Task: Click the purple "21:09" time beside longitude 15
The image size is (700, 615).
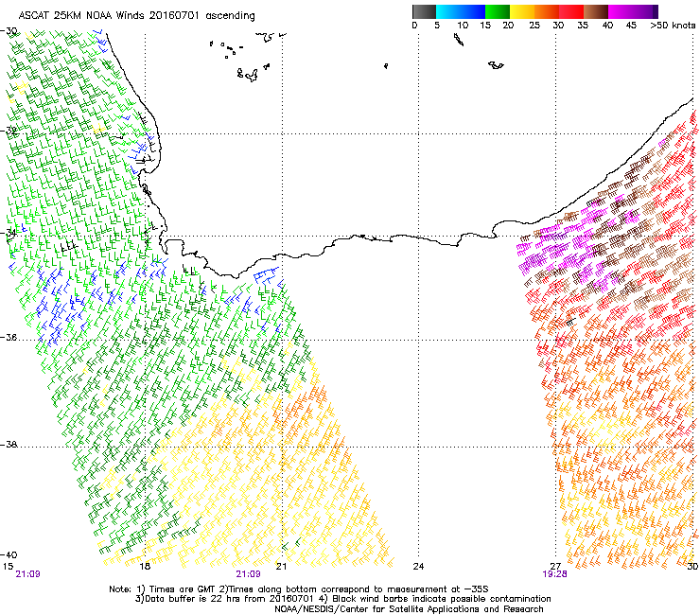Action: (x=27, y=574)
